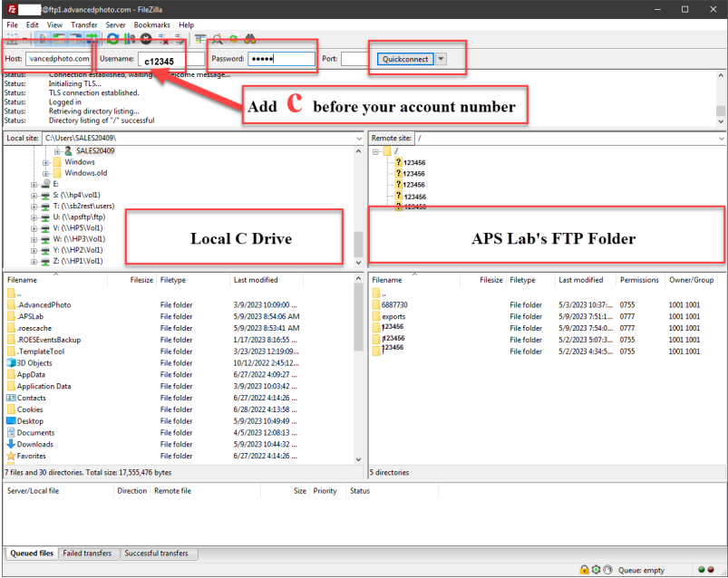
Task: Open the Remote site path dropdown
Action: coord(721,139)
